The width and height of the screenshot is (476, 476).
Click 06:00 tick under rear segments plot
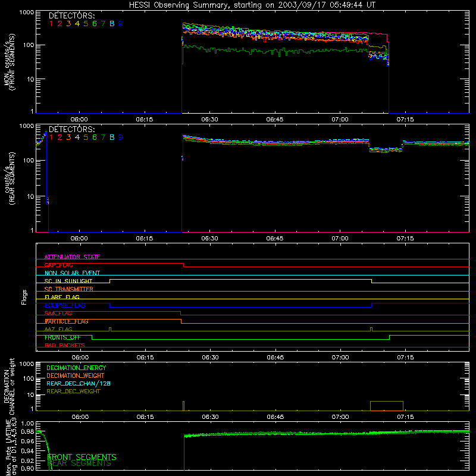79,239
